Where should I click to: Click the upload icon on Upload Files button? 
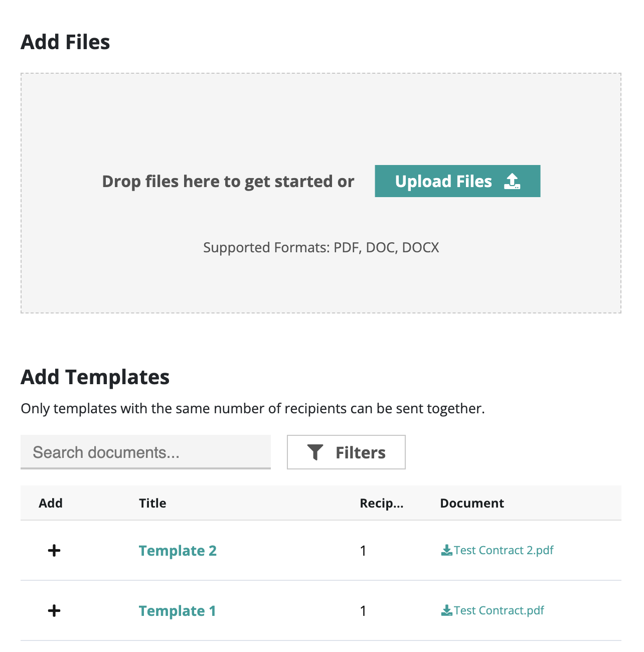[513, 181]
